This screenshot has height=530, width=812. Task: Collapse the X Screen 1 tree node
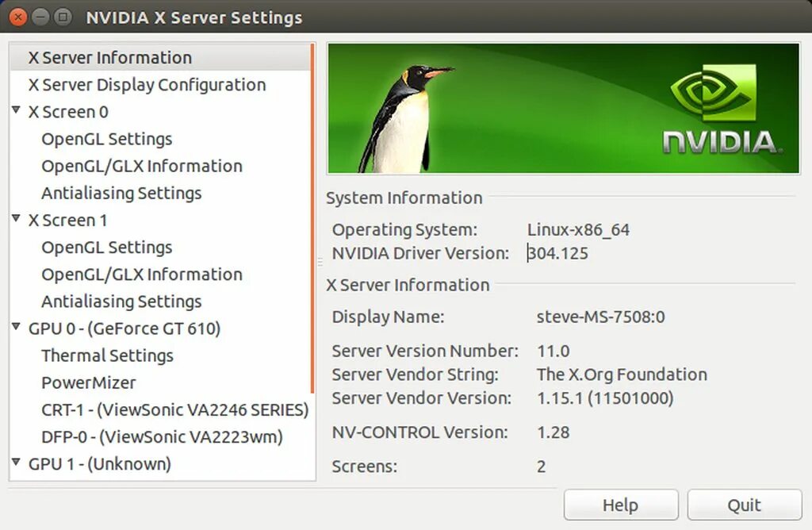(17, 219)
